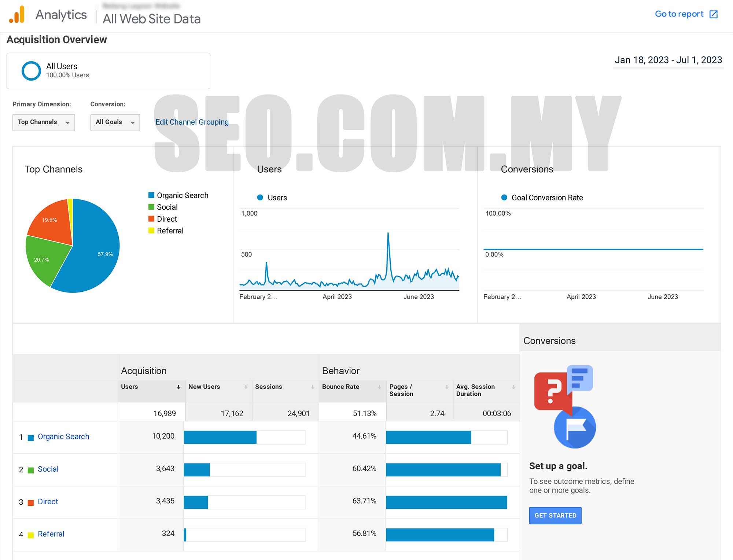Click the Social row color square
733x560 pixels.
[31, 470]
